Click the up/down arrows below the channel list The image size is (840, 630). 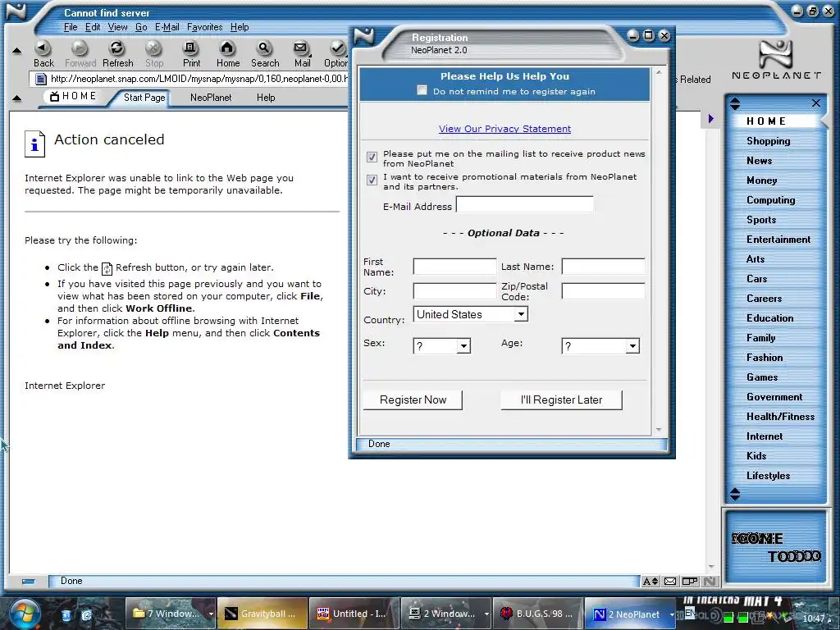click(x=735, y=494)
